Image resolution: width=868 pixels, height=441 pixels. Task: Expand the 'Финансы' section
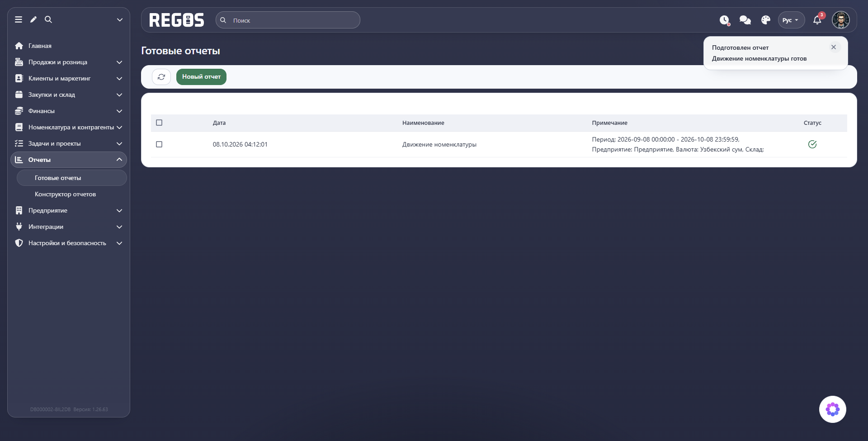click(x=69, y=111)
